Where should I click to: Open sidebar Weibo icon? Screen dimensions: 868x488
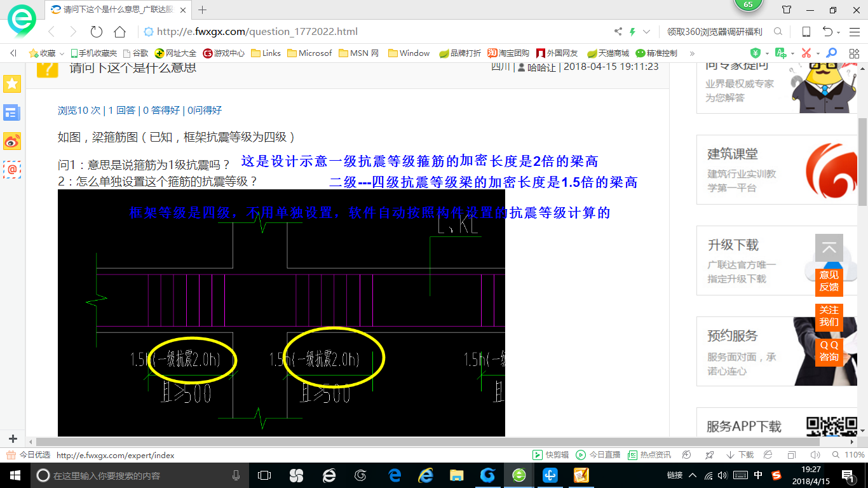pos(12,141)
